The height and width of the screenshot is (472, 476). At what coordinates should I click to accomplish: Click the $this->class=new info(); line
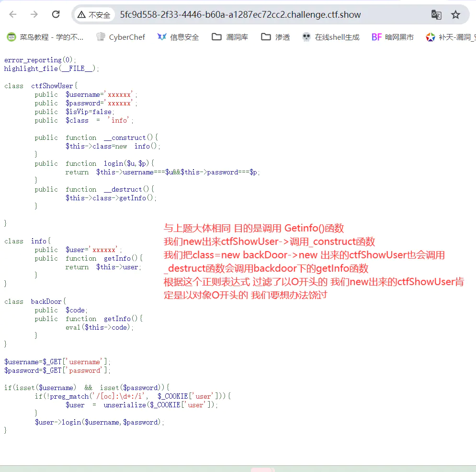tap(113, 147)
